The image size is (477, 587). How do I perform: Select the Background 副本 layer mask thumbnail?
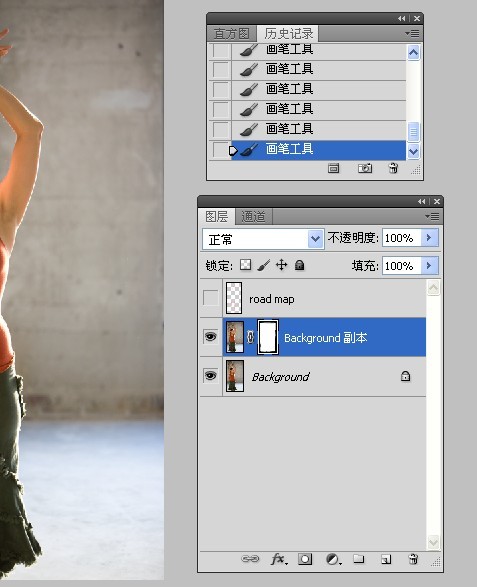point(268,337)
